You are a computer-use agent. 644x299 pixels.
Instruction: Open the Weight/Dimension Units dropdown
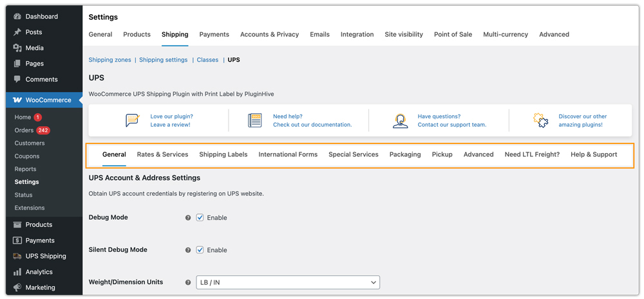[288, 282]
